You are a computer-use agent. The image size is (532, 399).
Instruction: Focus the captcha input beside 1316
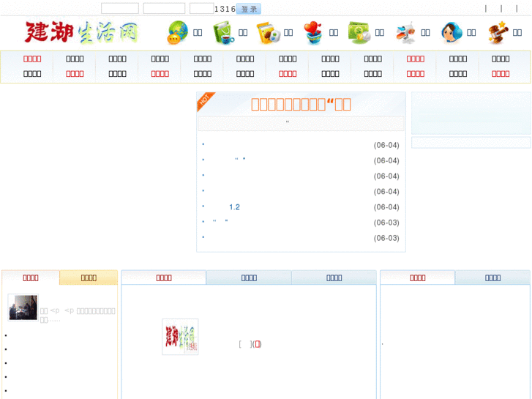click(201, 9)
